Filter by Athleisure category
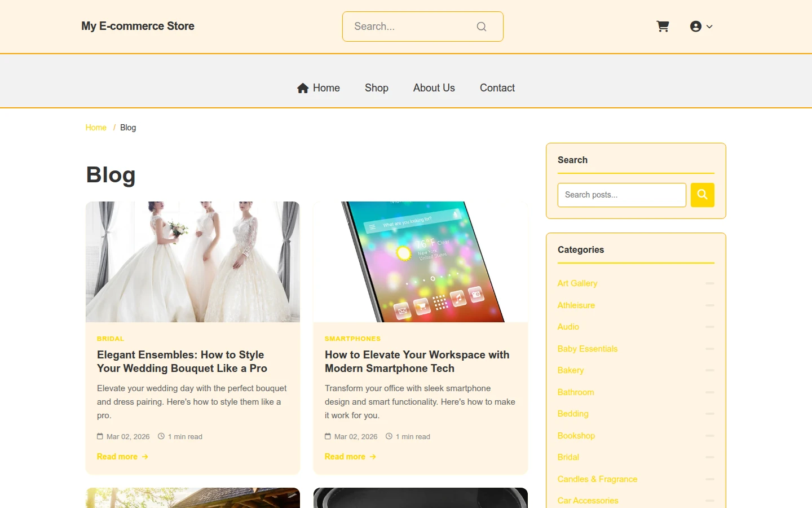The height and width of the screenshot is (508, 812). (576, 305)
